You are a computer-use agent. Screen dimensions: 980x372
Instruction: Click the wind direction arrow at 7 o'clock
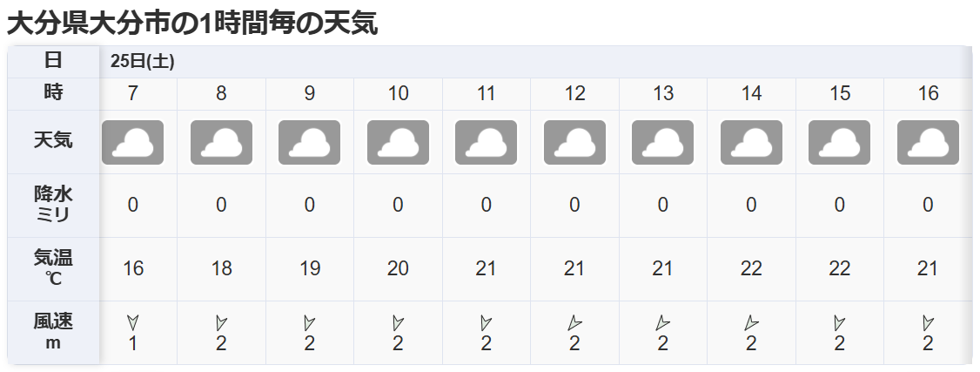point(133,322)
